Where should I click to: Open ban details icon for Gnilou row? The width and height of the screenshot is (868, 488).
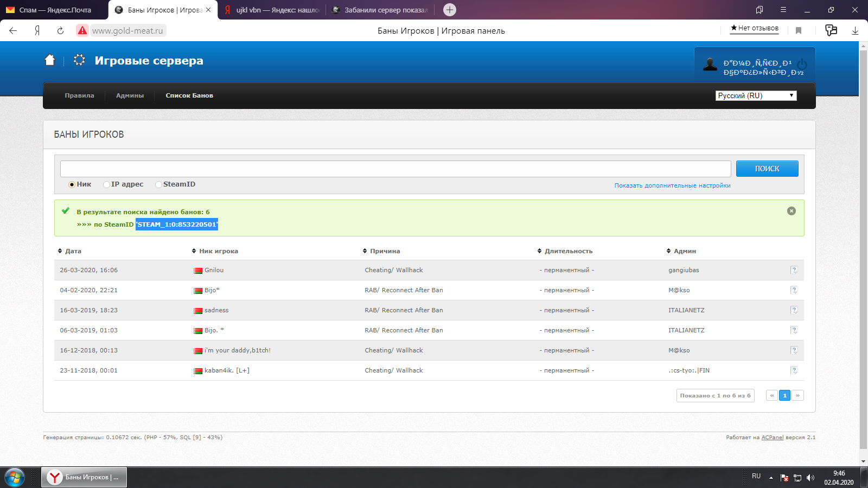[794, 270]
